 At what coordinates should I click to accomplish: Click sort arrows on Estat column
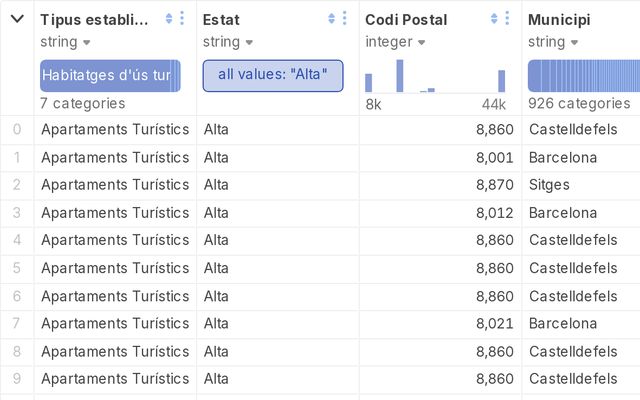click(x=331, y=18)
